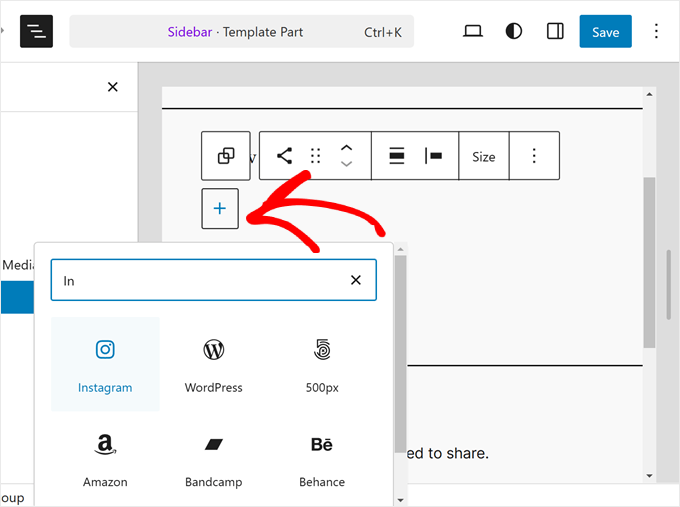Change items justification in toolbar
The width and height of the screenshot is (680, 507).
396,156
